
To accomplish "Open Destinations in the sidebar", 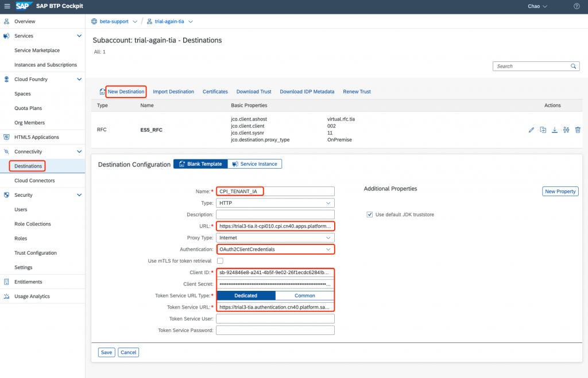I will (x=28, y=166).
